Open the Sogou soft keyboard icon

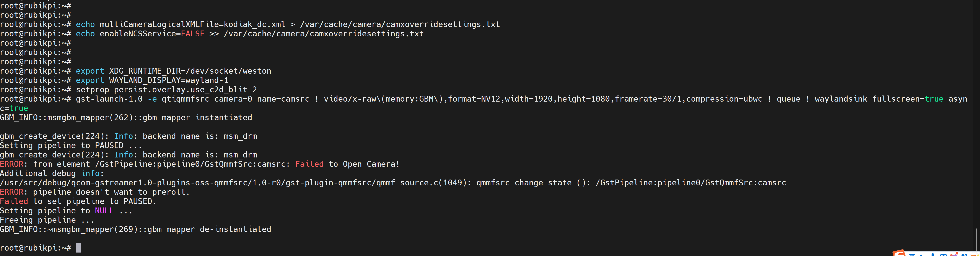coord(943,255)
